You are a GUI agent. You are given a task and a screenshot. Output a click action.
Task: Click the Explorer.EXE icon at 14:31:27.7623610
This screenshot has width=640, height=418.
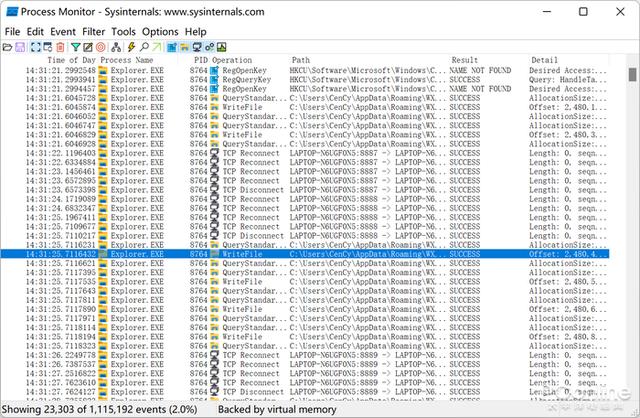tap(103, 382)
